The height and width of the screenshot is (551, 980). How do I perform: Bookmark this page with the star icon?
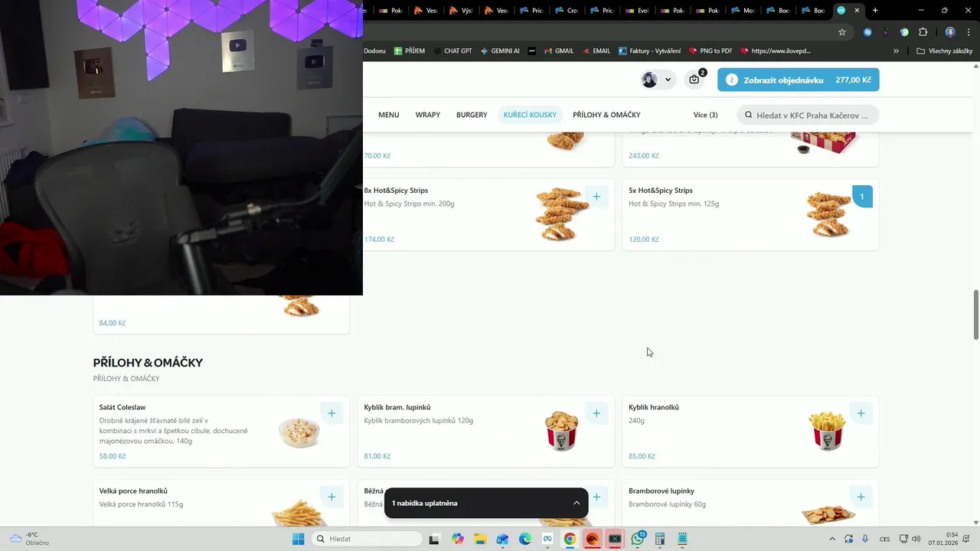coord(842,32)
